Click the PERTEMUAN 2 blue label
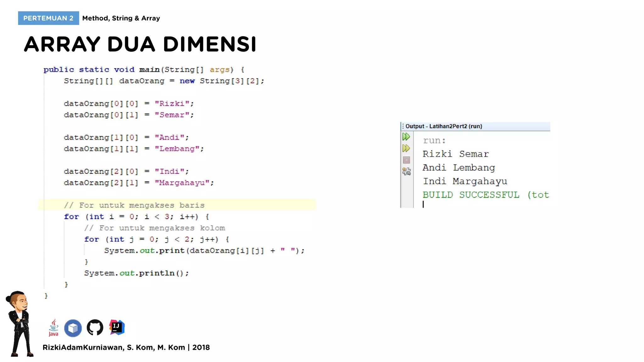This screenshot has width=644, height=362. [48, 18]
